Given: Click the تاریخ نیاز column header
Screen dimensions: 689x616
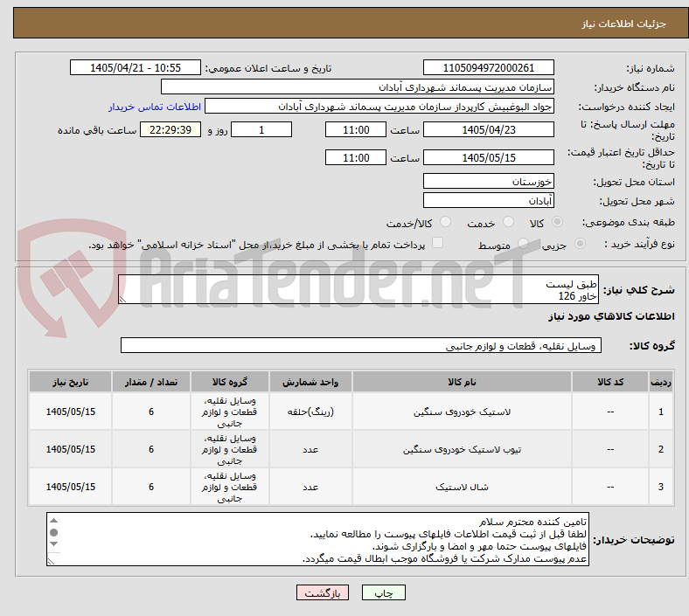Looking at the screenshot, I should pos(70,382).
